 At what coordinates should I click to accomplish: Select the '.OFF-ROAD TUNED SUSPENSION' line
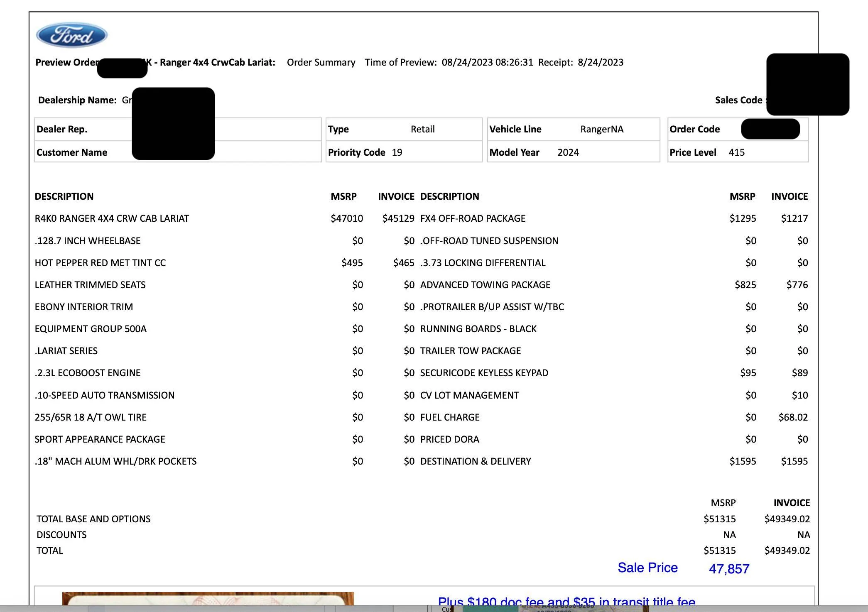pyautogui.click(x=489, y=241)
